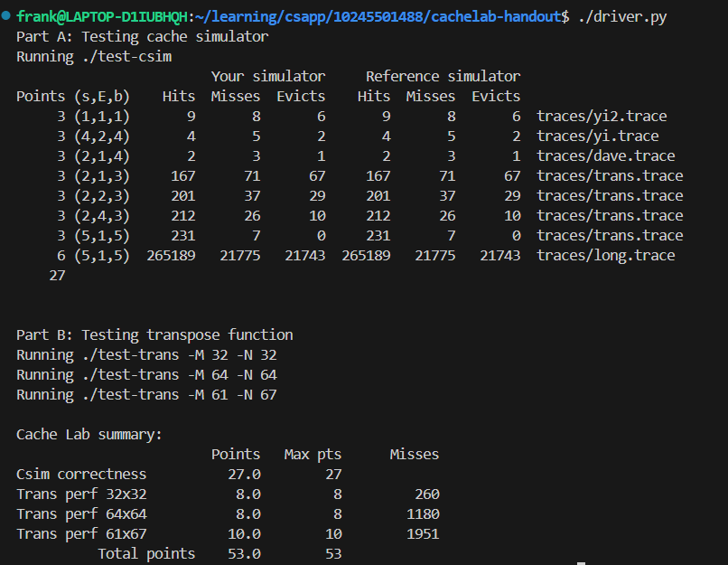Image resolution: width=728 pixels, height=565 pixels.
Task: Click the 10.0 points value for 61x67
Action: coord(244,534)
